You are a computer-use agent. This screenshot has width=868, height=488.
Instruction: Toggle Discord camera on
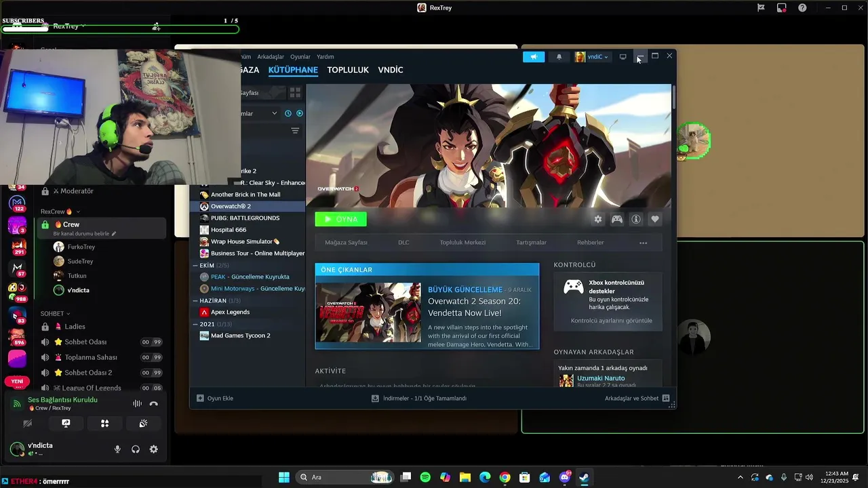tap(27, 423)
